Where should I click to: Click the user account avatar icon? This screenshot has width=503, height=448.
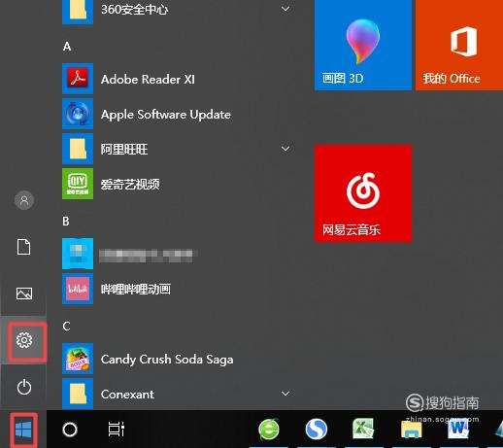click(x=24, y=200)
